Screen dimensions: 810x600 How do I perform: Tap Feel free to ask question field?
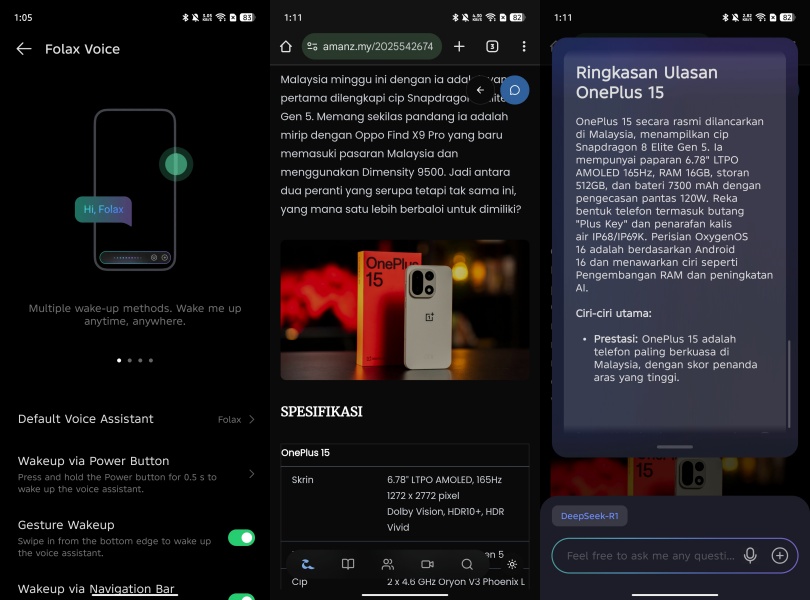(x=651, y=556)
